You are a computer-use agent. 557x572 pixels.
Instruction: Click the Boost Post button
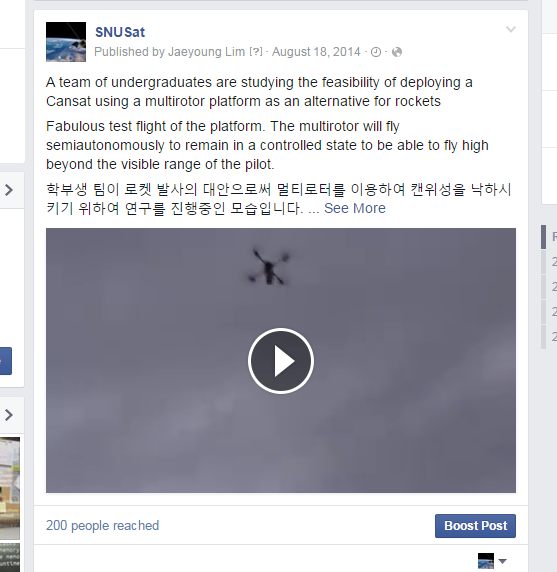click(475, 526)
